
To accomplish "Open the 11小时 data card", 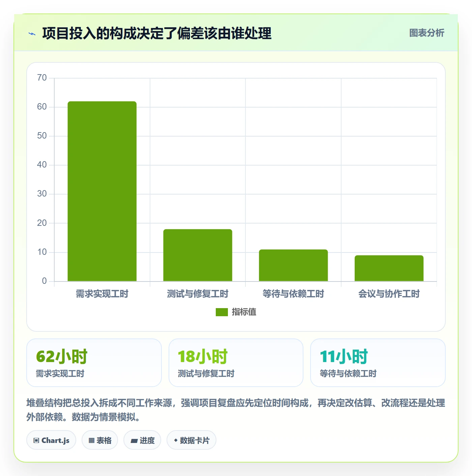I will click(378, 363).
